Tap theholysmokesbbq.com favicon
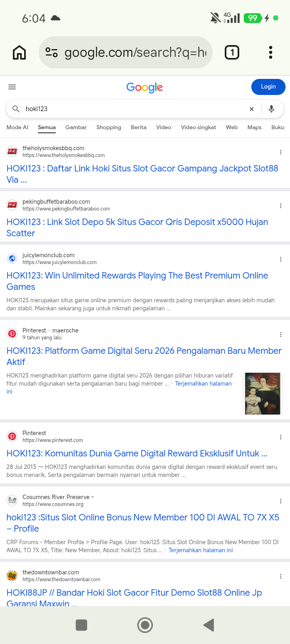The image size is (290, 644). point(12,151)
